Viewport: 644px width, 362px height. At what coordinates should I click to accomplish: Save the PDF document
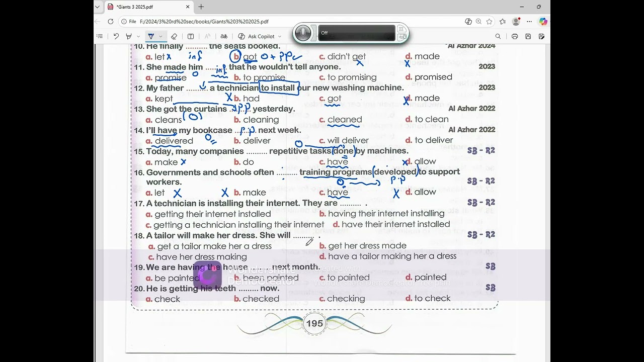[528, 36]
